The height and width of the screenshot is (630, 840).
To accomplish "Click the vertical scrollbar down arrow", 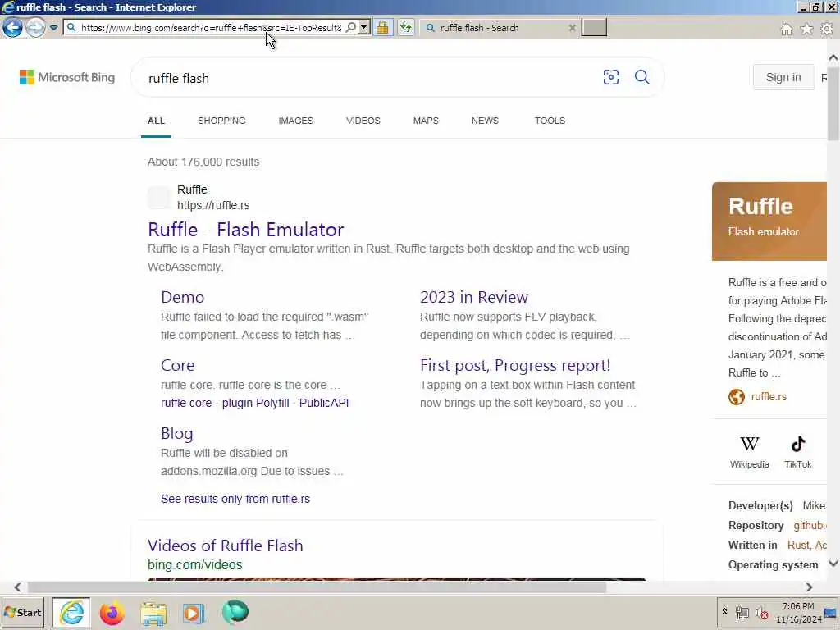I will 833,564.
